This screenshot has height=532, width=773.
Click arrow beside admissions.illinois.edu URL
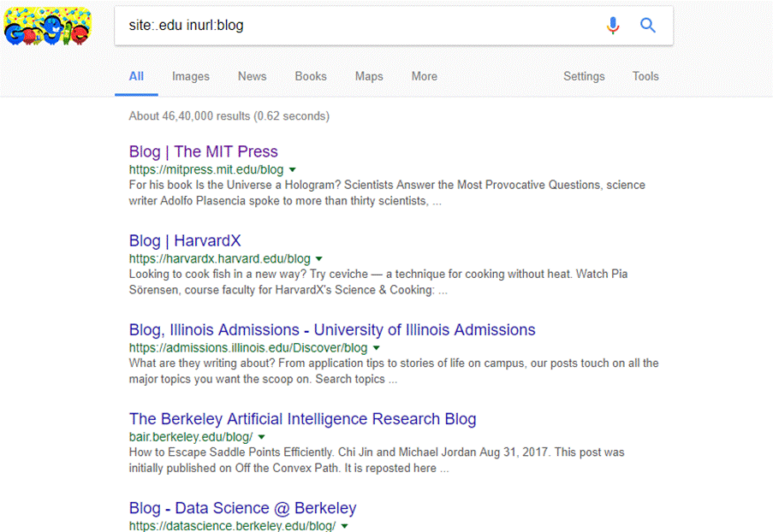(376, 348)
